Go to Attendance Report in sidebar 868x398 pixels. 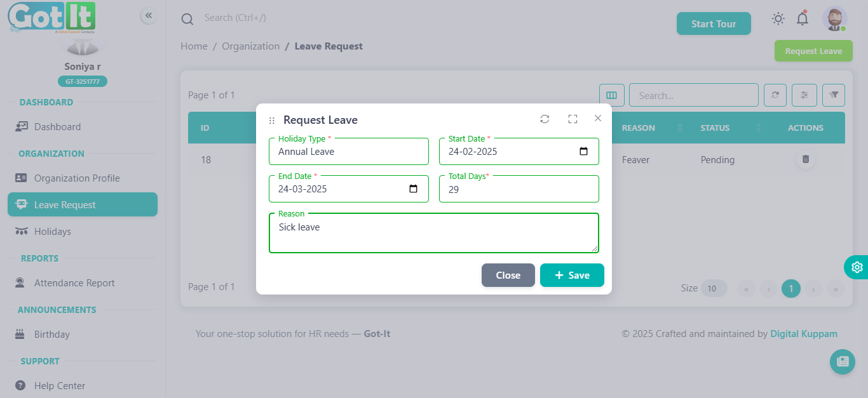(74, 283)
